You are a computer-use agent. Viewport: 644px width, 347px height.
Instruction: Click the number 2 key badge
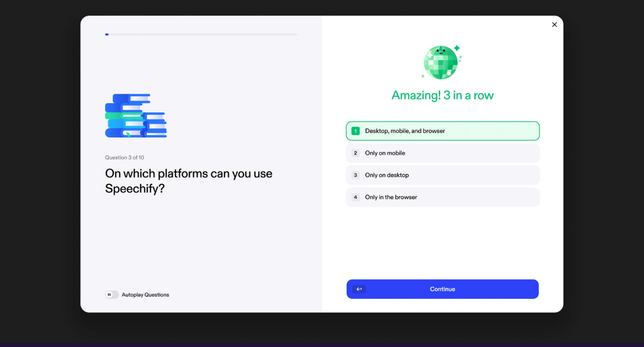355,153
